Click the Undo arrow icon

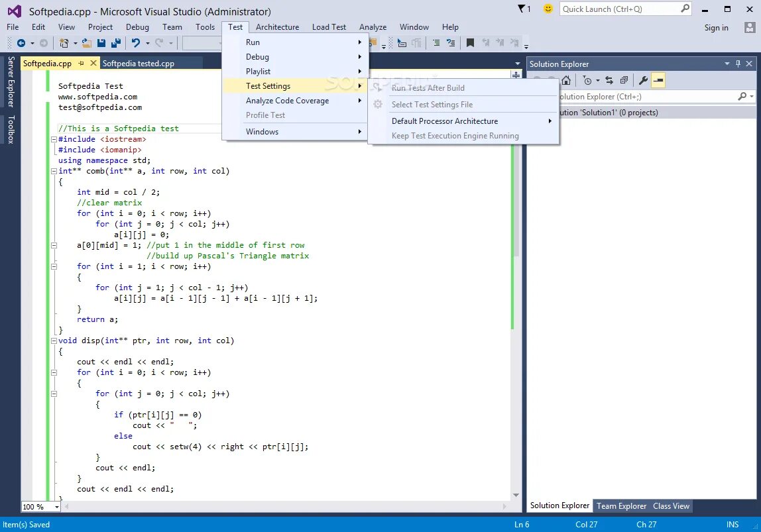pos(136,43)
